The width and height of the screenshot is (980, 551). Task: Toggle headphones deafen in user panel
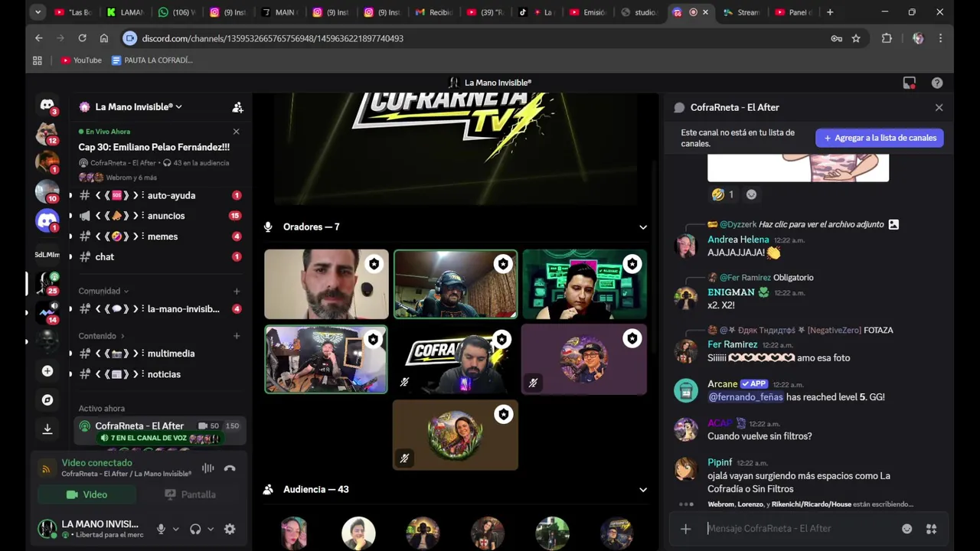(195, 529)
